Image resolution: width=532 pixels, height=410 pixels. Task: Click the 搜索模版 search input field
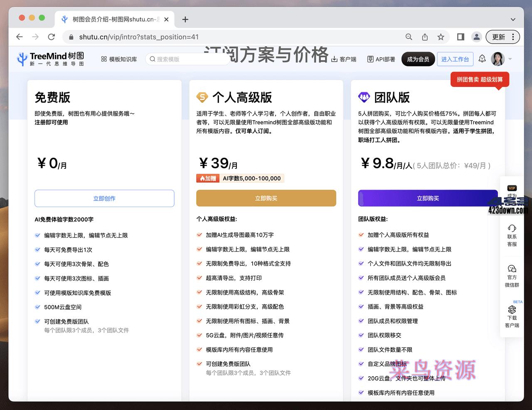pyautogui.click(x=187, y=59)
